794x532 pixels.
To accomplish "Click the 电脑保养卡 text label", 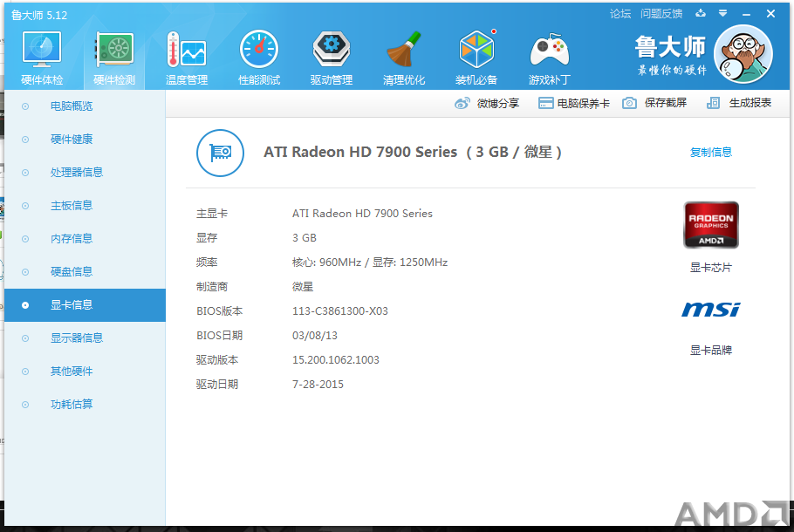I will click(584, 103).
